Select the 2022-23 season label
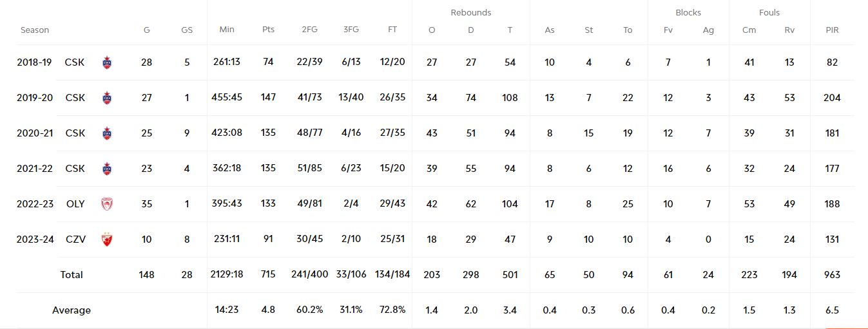This screenshot has height=329, width=868. 35,204
